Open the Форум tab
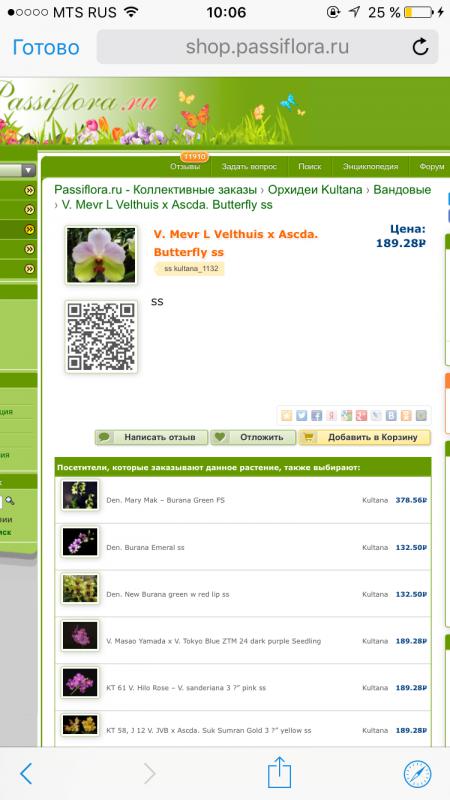 click(432, 167)
